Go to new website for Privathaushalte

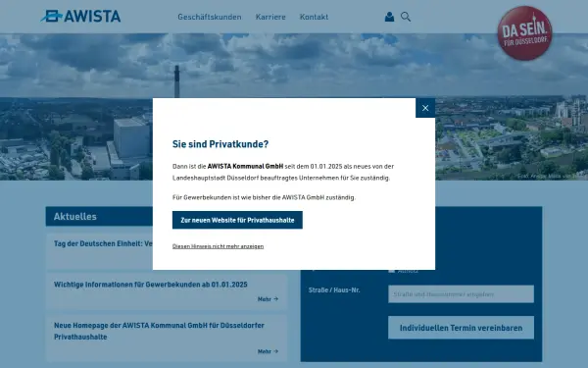237,220
